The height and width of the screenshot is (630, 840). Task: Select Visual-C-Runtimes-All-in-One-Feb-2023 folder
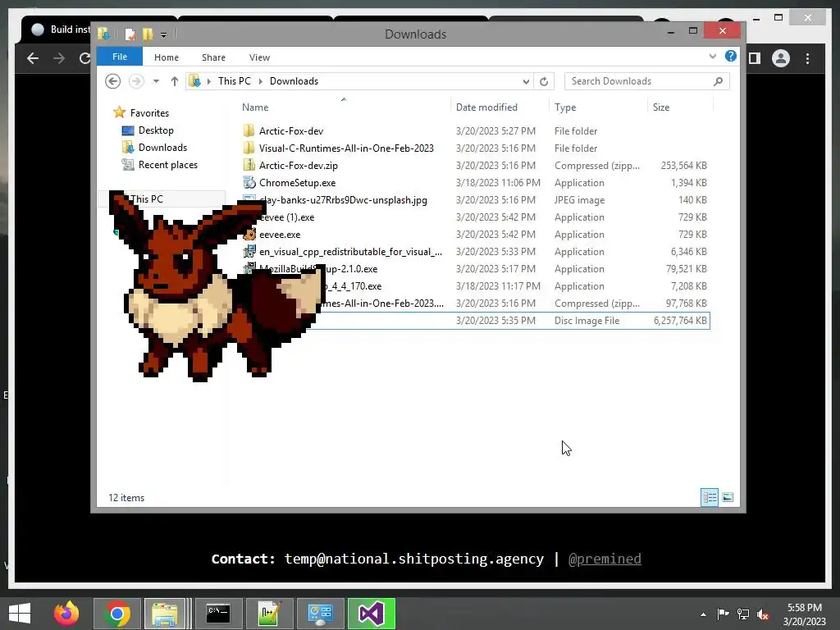tap(346, 148)
